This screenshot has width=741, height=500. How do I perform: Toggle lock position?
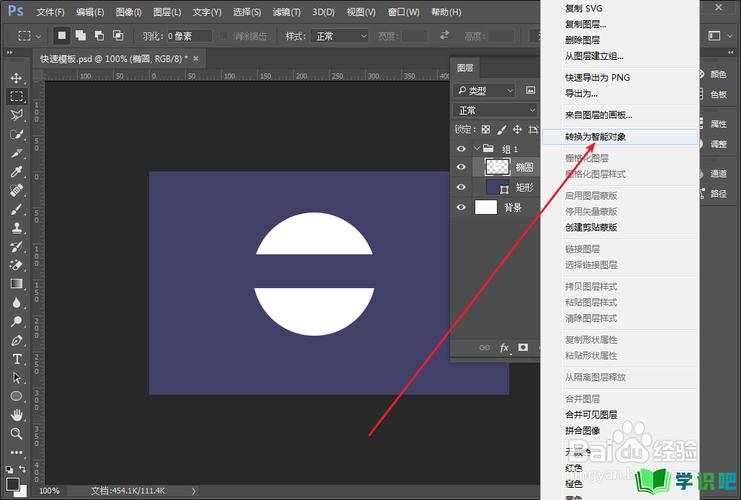[x=517, y=129]
